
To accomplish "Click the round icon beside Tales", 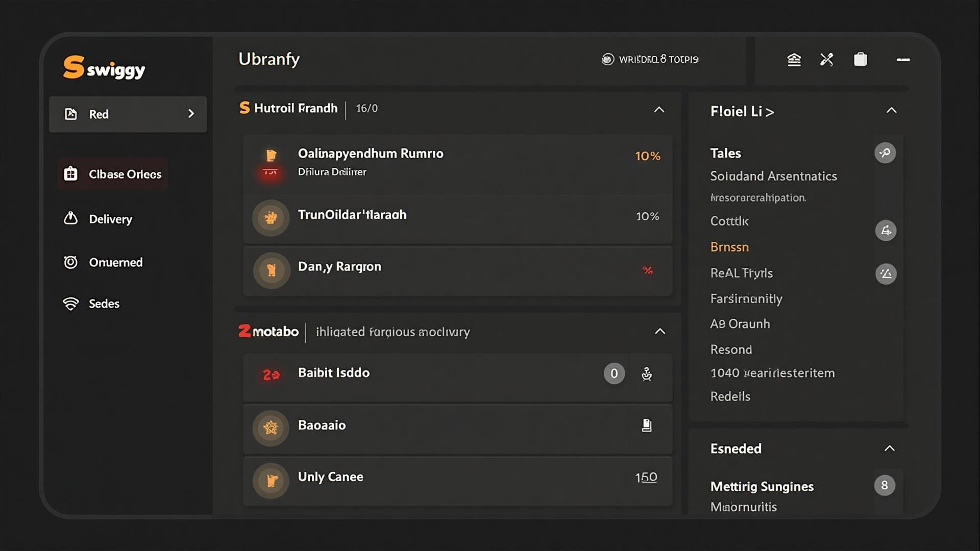I will click(x=885, y=153).
